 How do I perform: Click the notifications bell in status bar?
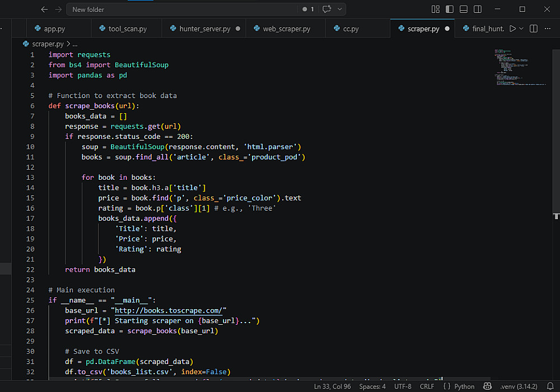tap(550, 386)
